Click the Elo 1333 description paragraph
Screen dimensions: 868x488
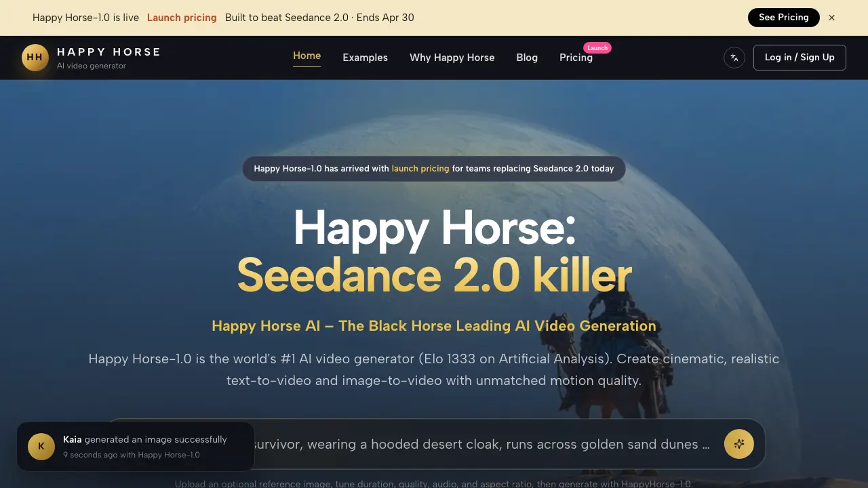click(x=434, y=369)
